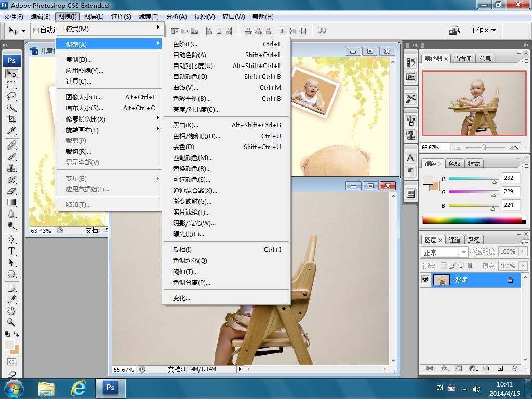Open the Paragraph panel icon
The height and width of the screenshot is (399, 532).
(x=410, y=172)
